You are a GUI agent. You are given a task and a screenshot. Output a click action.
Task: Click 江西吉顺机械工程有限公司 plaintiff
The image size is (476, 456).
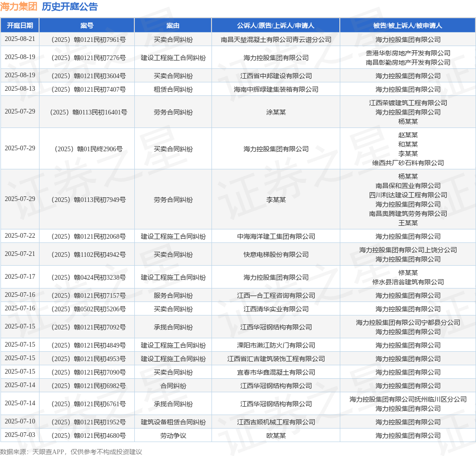click(x=276, y=422)
